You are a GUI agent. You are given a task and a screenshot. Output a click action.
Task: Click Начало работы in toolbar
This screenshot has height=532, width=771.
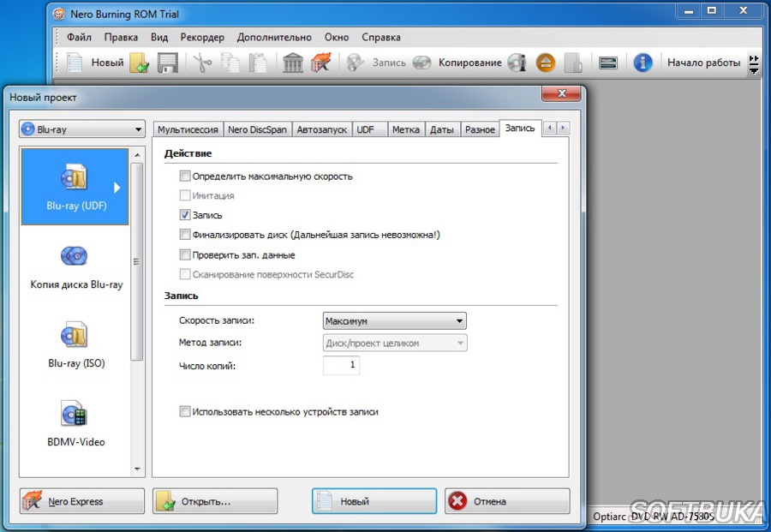point(703,63)
